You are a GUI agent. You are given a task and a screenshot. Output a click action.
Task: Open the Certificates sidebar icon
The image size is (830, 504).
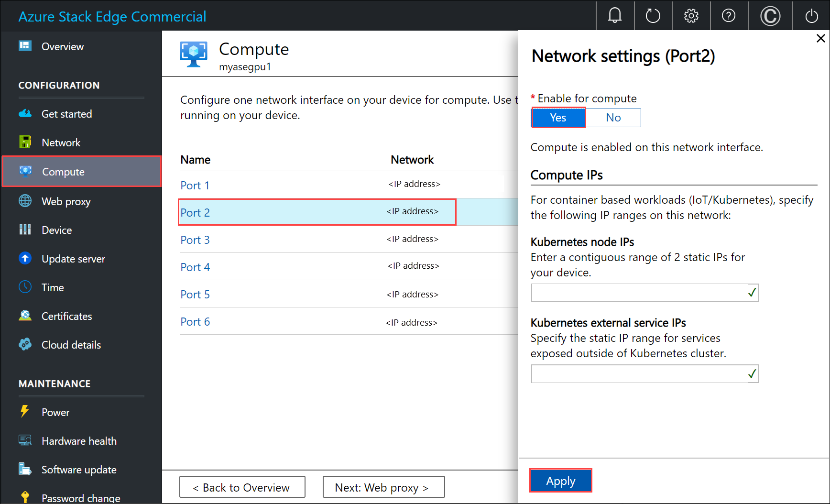click(x=25, y=316)
